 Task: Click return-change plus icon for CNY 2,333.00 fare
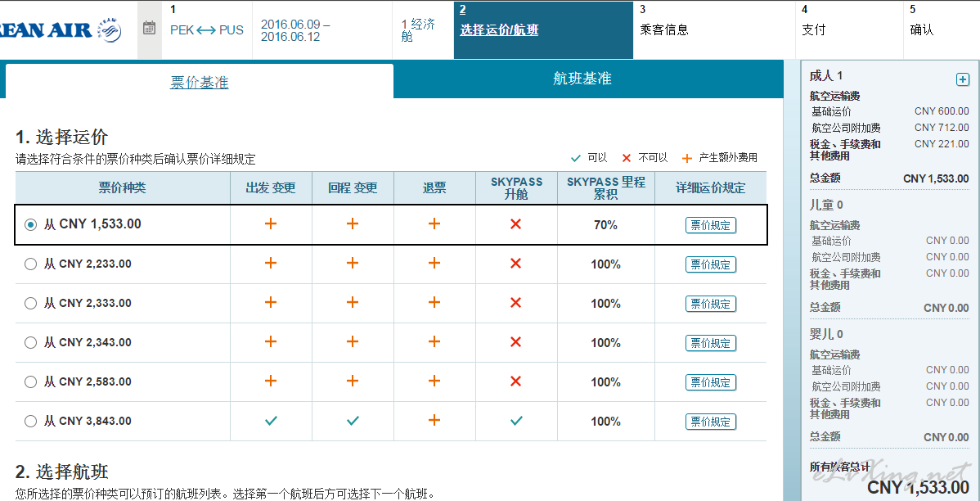pyautogui.click(x=353, y=303)
